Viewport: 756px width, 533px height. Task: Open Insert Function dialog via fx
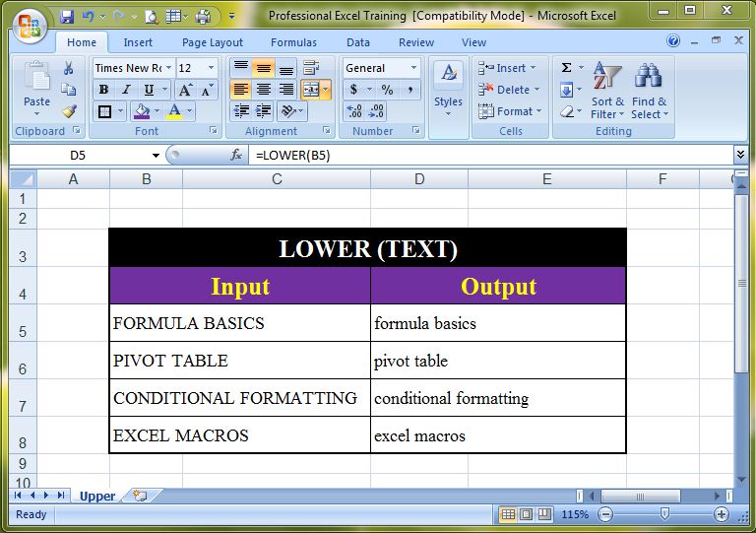pos(236,155)
